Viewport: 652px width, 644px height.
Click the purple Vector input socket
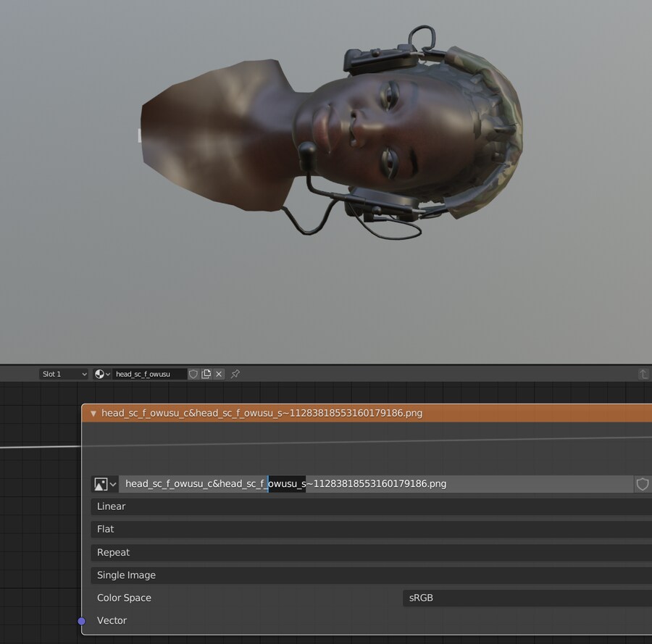(x=82, y=621)
